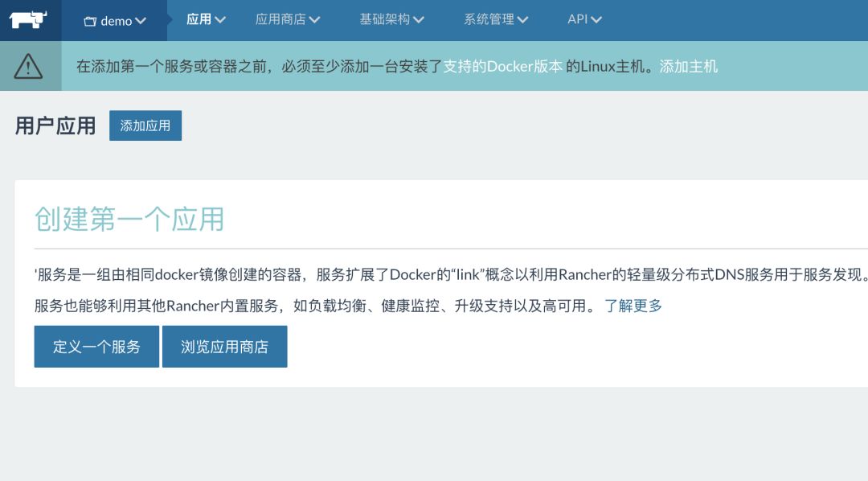This screenshot has height=481, width=868.
Task: Click the warning triangle icon in the alert banner
Action: [x=30, y=65]
